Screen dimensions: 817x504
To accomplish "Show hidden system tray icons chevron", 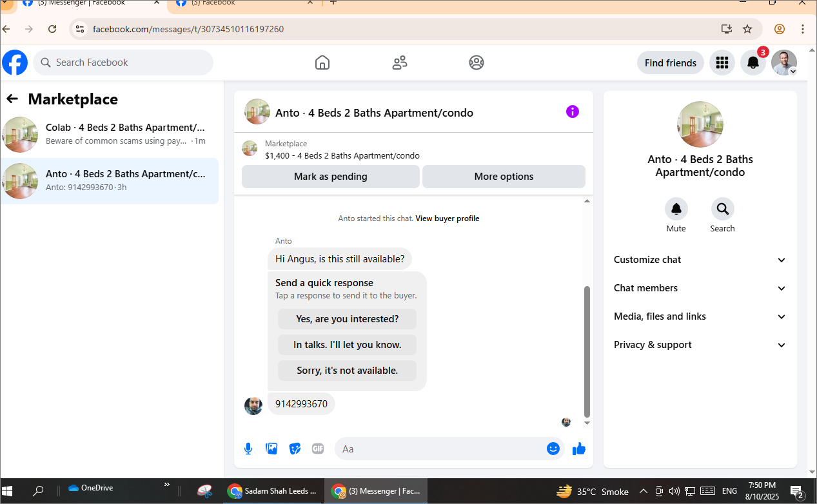I will [x=644, y=491].
